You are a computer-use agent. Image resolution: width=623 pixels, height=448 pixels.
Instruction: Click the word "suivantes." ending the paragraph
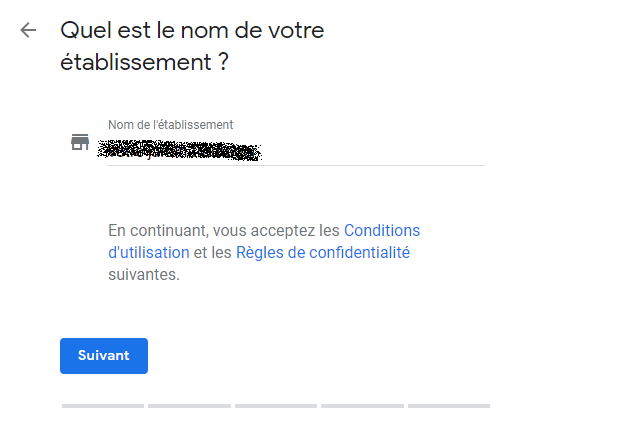point(144,274)
